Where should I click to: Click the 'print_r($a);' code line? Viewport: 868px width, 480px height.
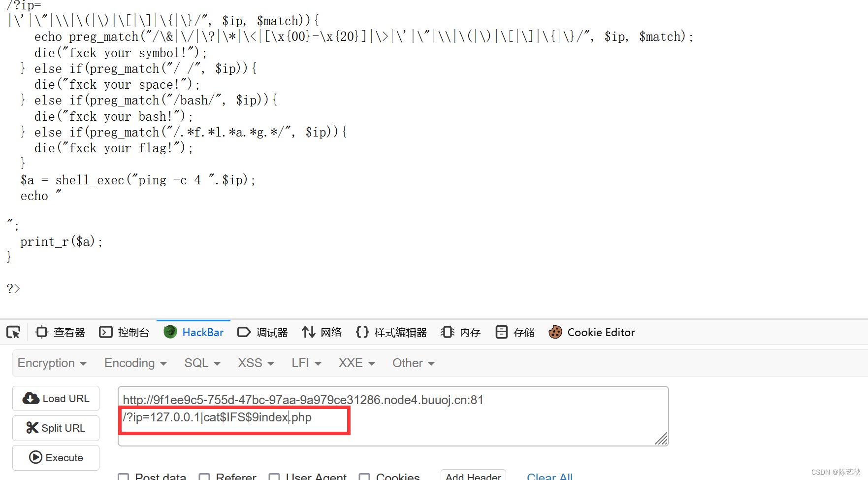point(61,241)
